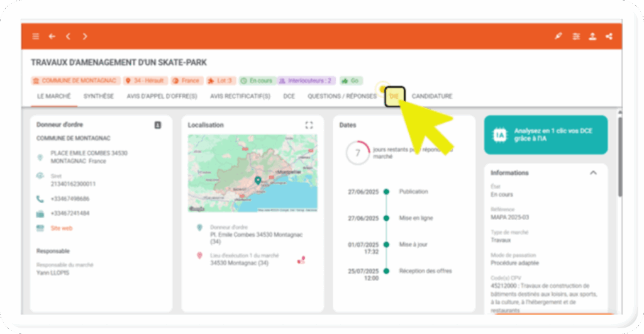Select the highlighted DIE tab
Image resolution: width=644 pixels, height=334 pixels.
tap(394, 96)
